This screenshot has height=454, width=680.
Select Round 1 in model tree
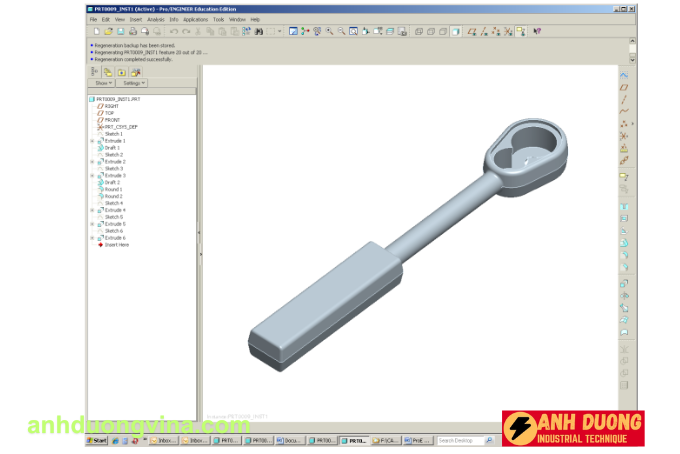tap(113, 189)
